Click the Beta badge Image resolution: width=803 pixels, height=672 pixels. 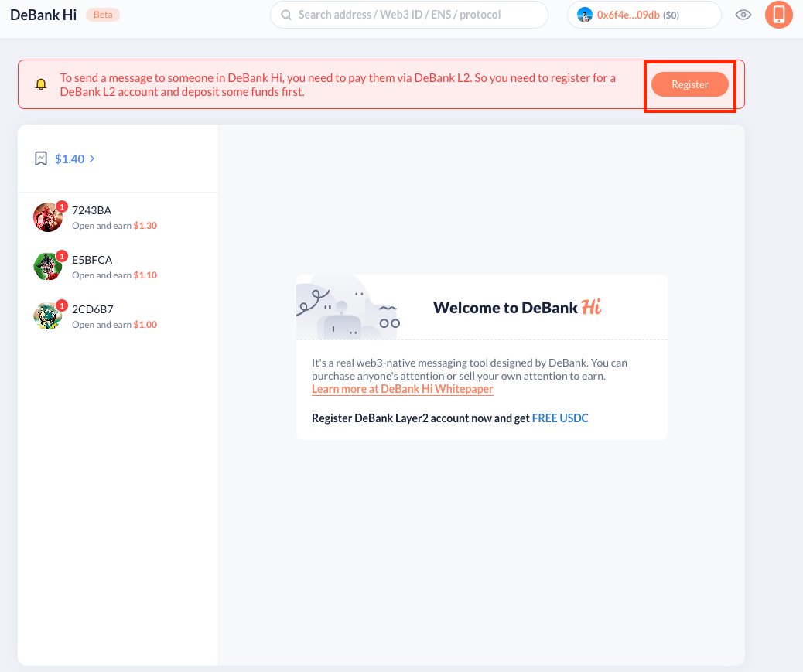(103, 15)
